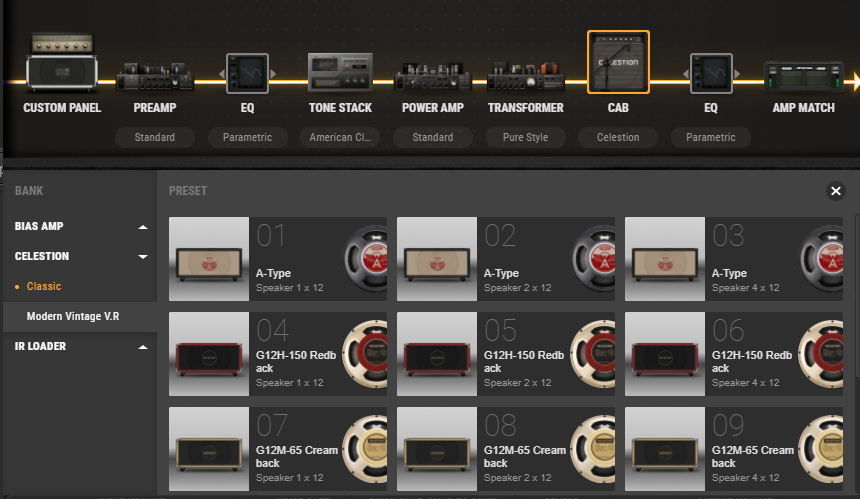Open the first EQ module after Preamp
This screenshot has height=499, width=860.
coord(247,73)
